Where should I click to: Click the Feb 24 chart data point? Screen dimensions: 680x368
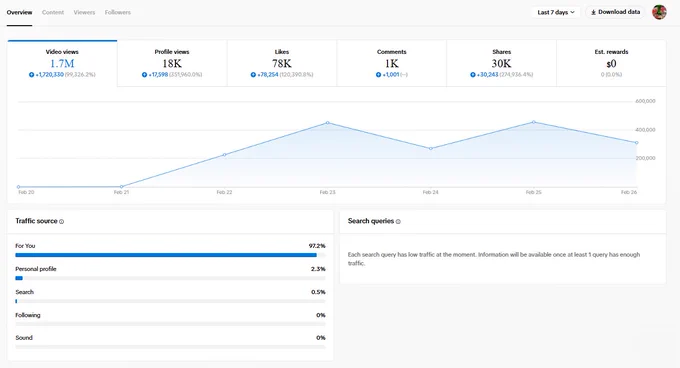coord(431,149)
